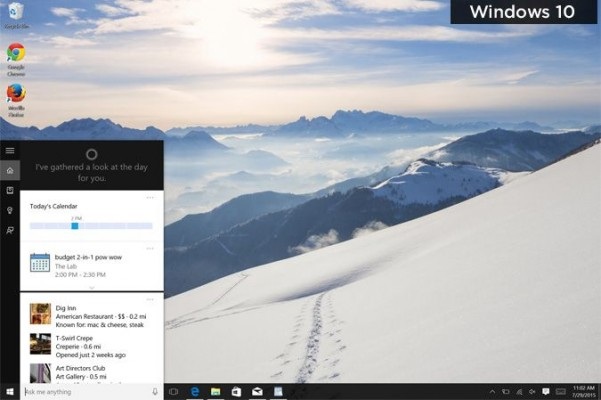Click the 2 PM marker on calendar timeline
The height and width of the screenshot is (400, 601).
(x=75, y=226)
